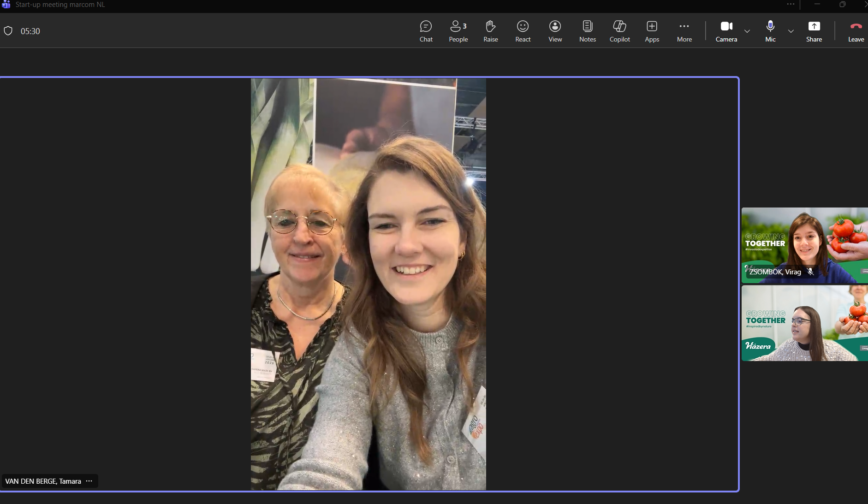Screen dimensions: 868x504
Task: Toggle the Camera on or off
Action: click(726, 31)
